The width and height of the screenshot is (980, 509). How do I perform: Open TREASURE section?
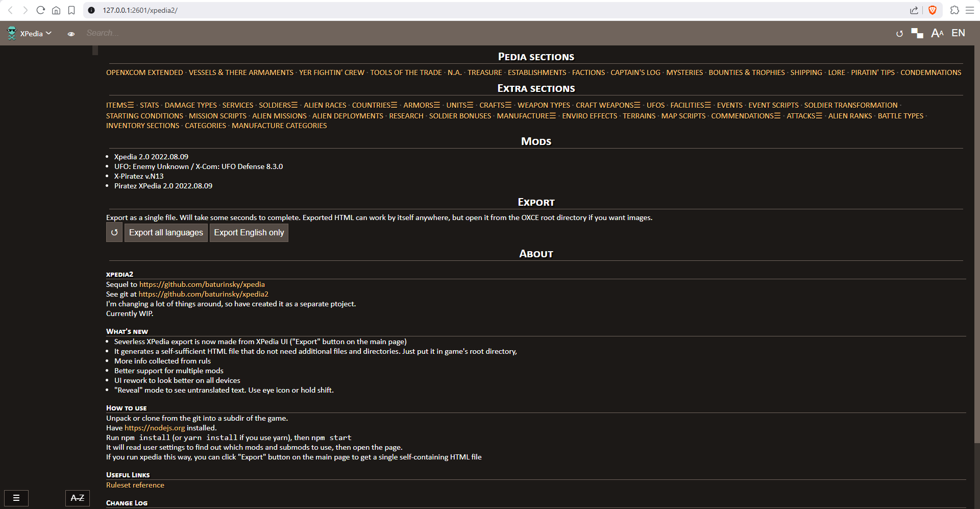click(x=485, y=72)
